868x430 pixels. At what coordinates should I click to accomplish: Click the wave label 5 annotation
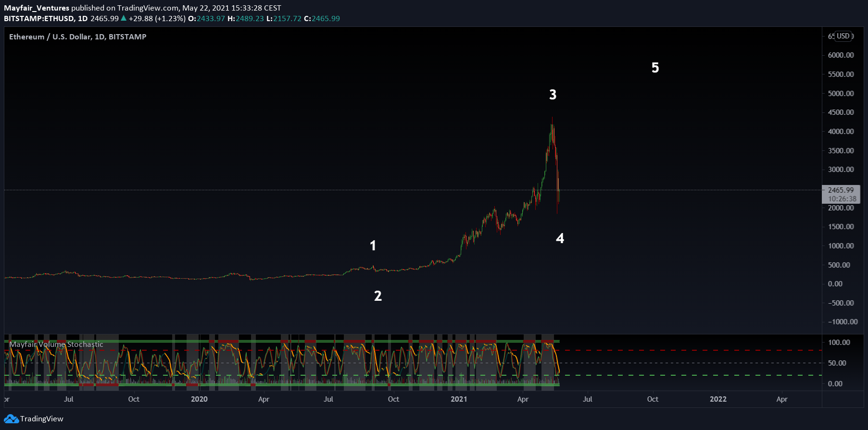[655, 68]
